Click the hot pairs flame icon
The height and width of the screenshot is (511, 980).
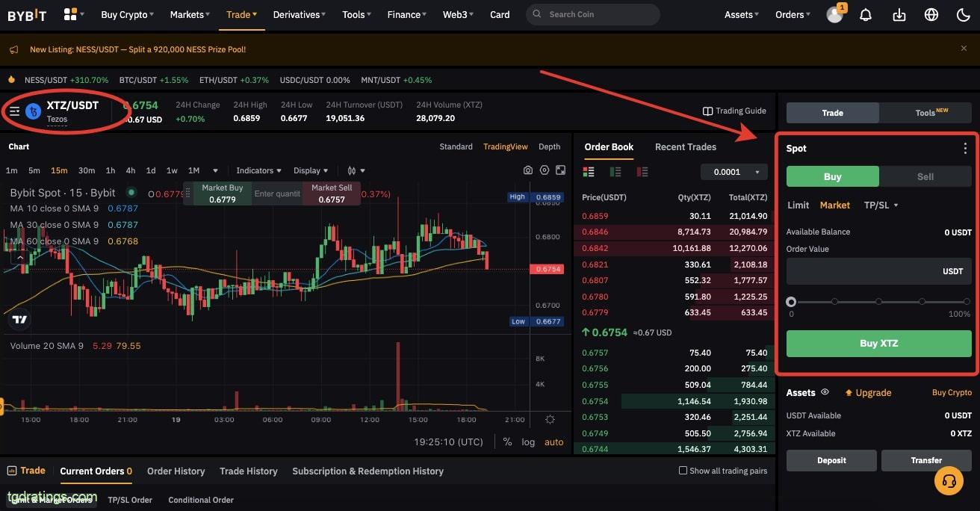(12, 79)
